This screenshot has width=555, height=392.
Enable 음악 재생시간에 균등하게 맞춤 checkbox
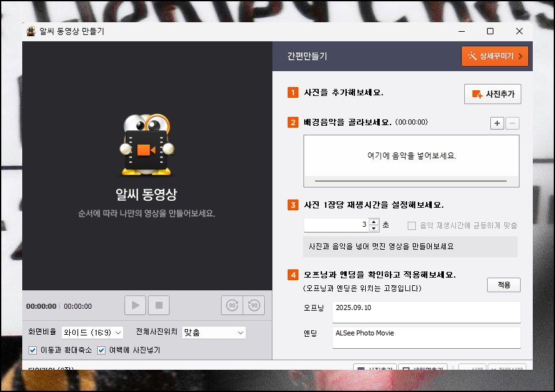[411, 226]
